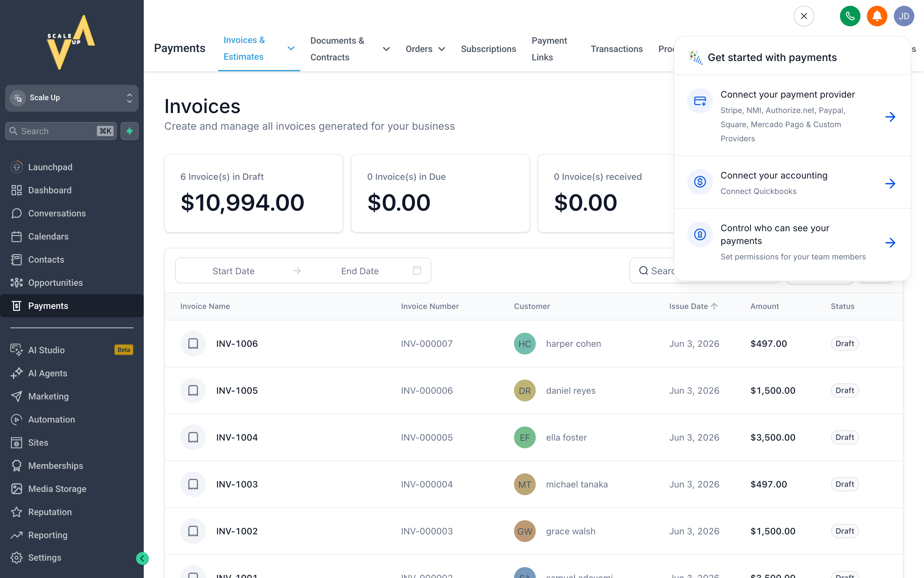Click Draft status of INV-1004
Viewport: 924px width, 578px height.
(x=844, y=437)
